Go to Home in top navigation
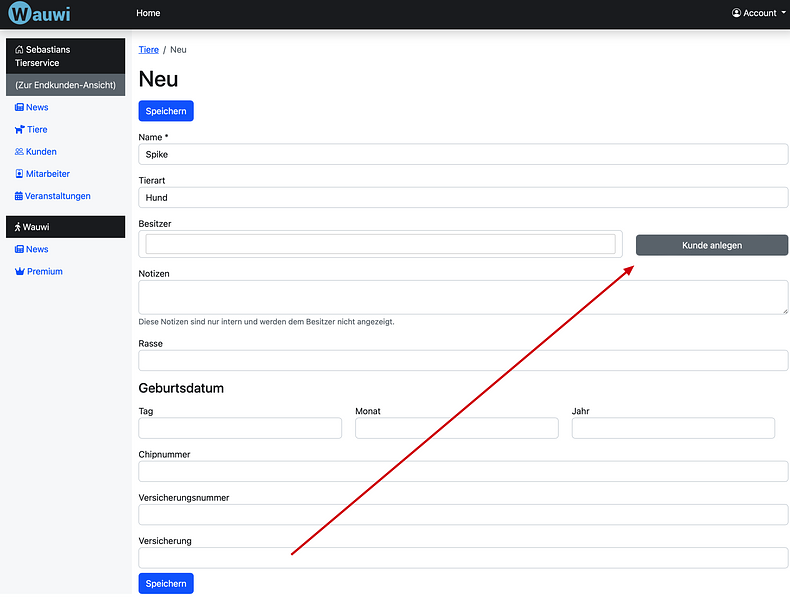790x600 pixels. pos(148,13)
